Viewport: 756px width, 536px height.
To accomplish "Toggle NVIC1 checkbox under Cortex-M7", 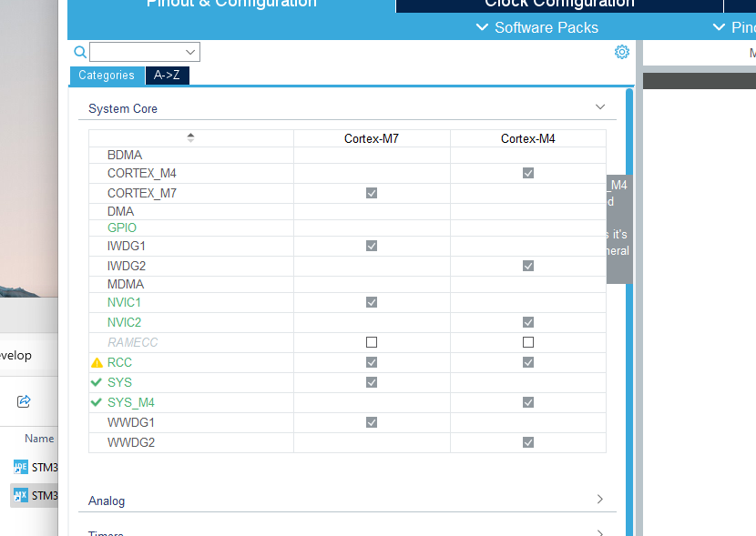I will 372,302.
